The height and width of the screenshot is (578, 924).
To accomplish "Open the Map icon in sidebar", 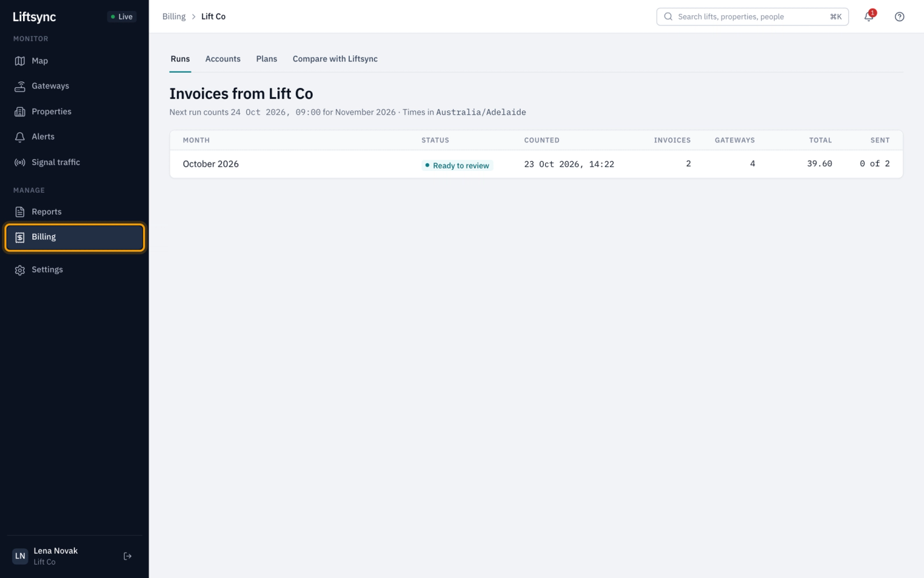I will (20, 61).
